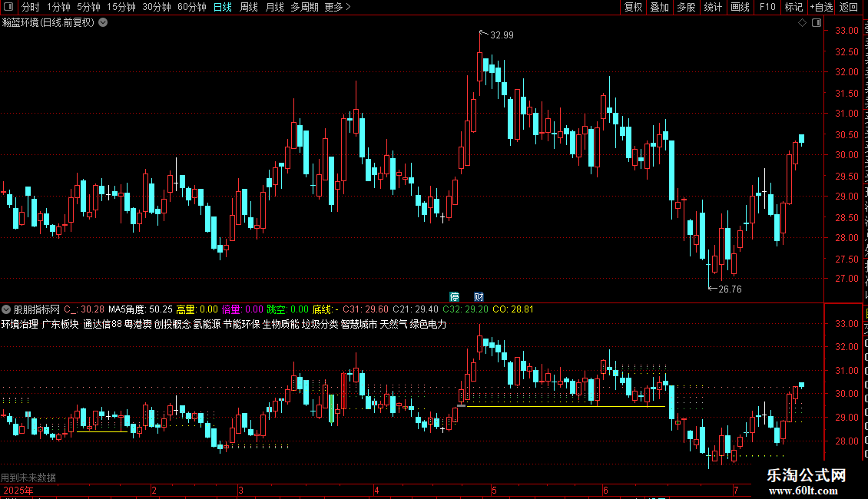Image resolution: width=868 pixels, height=499 pixels.
Task: Click the 叠加 overlay button
Action: [660, 7]
